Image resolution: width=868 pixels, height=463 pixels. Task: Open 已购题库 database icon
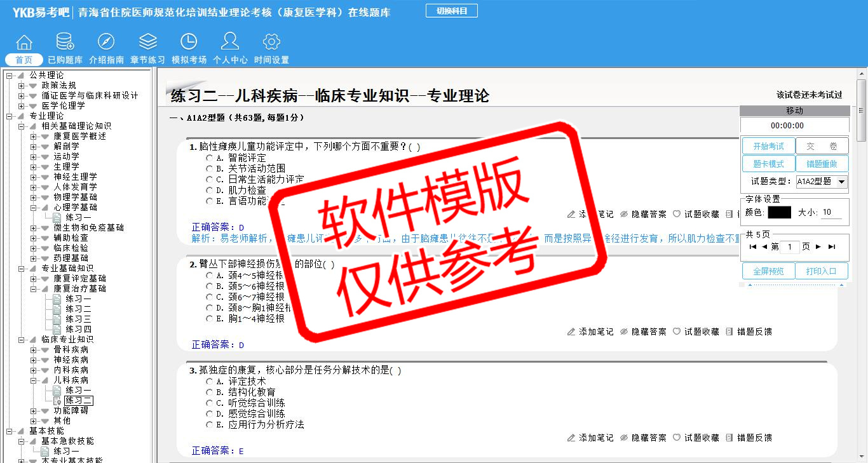65,43
